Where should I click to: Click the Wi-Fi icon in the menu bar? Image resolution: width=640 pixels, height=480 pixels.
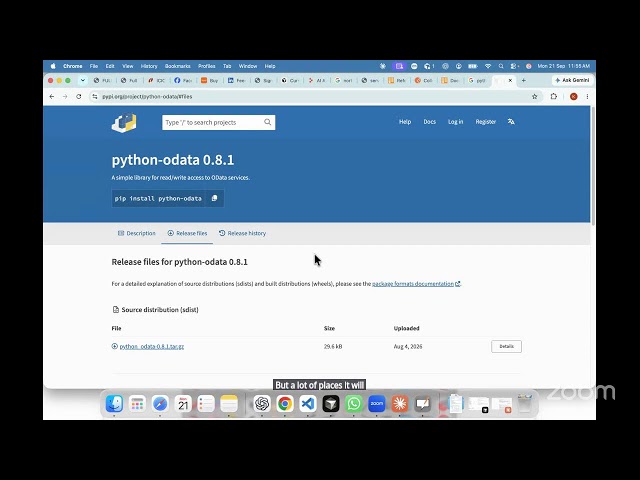pos(488,66)
